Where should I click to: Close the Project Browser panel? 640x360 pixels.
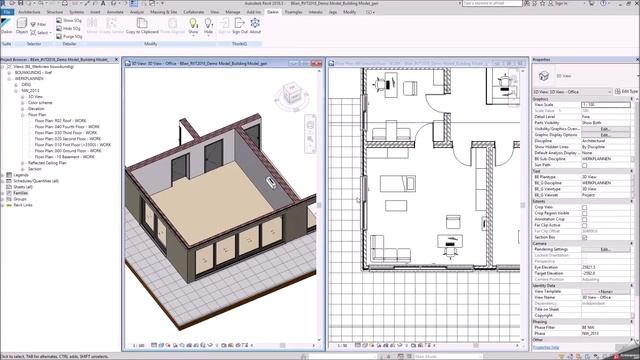pyautogui.click(x=116, y=60)
